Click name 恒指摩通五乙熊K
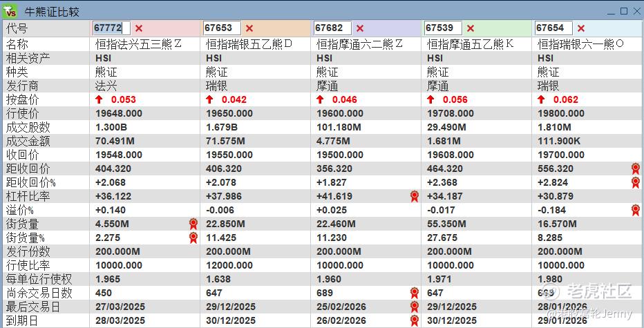 tap(471, 44)
